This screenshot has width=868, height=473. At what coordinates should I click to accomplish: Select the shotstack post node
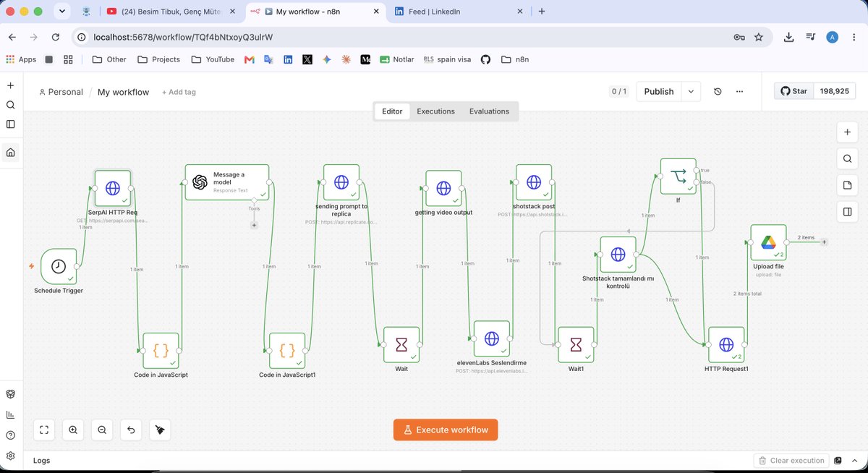pos(534,182)
